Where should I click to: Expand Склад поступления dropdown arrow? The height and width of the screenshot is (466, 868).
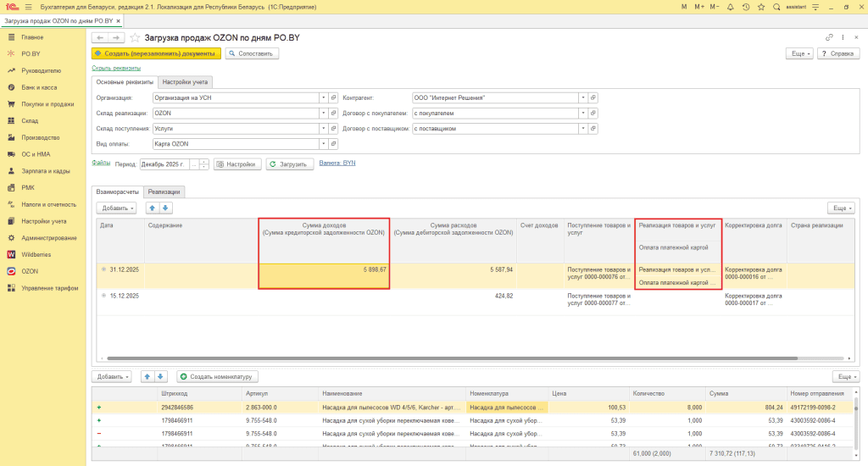click(x=323, y=129)
